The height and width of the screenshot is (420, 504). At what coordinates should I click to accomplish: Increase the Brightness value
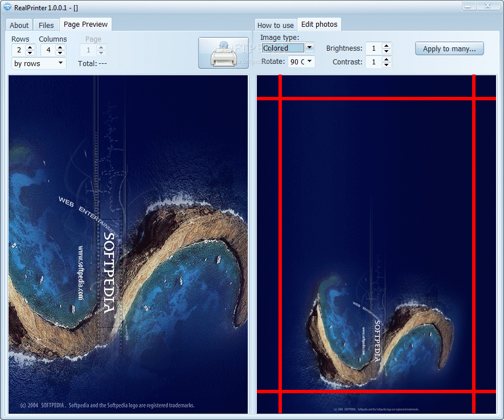pyautogui.click(x=387, y=46)
